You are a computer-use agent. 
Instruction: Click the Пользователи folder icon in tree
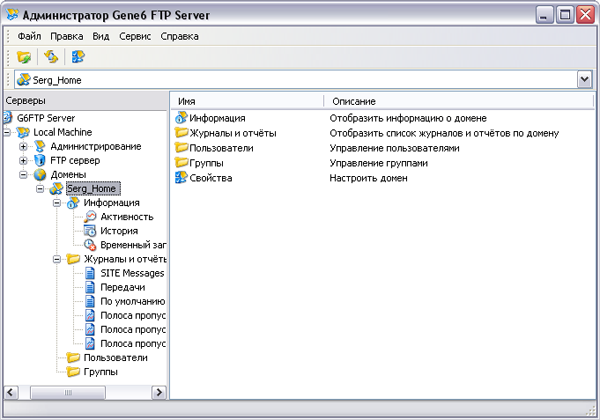point(73,358)
